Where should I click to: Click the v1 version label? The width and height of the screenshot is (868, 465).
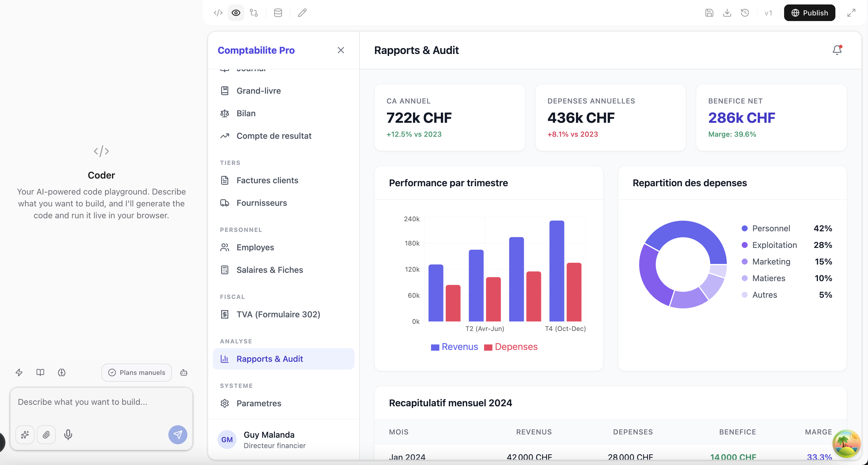768,13
